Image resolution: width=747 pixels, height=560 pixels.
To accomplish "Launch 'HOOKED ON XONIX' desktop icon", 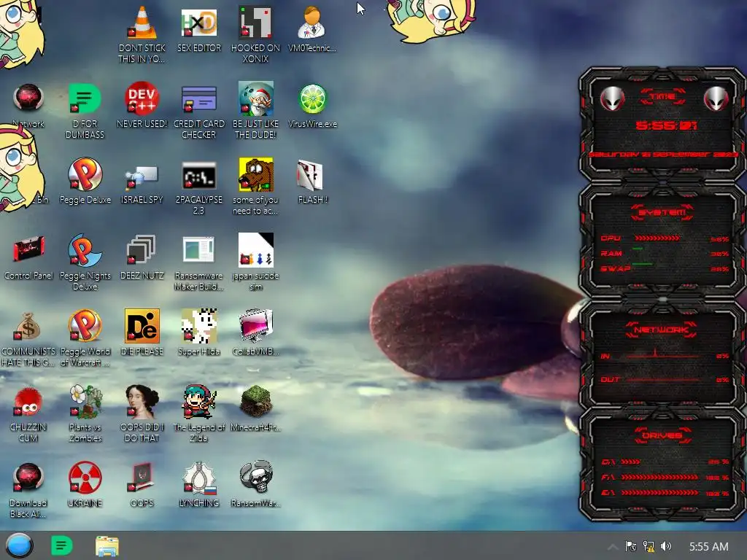I will (255, 24).
